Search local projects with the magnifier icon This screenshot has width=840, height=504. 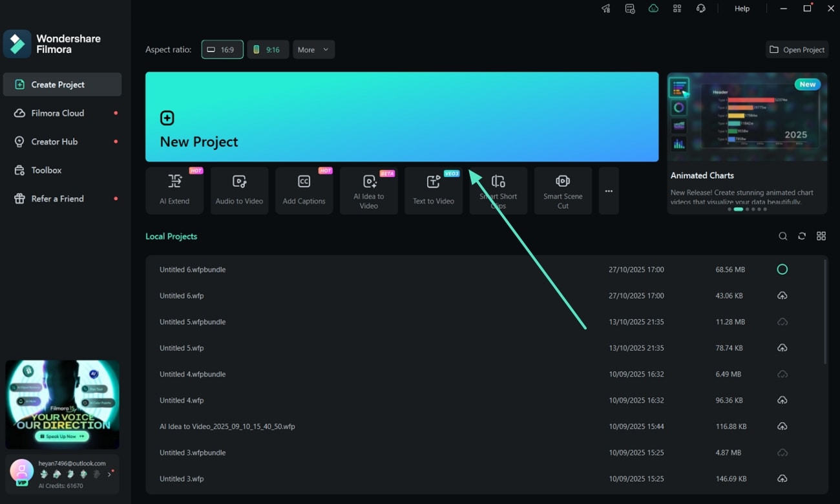tap(782, 236)
